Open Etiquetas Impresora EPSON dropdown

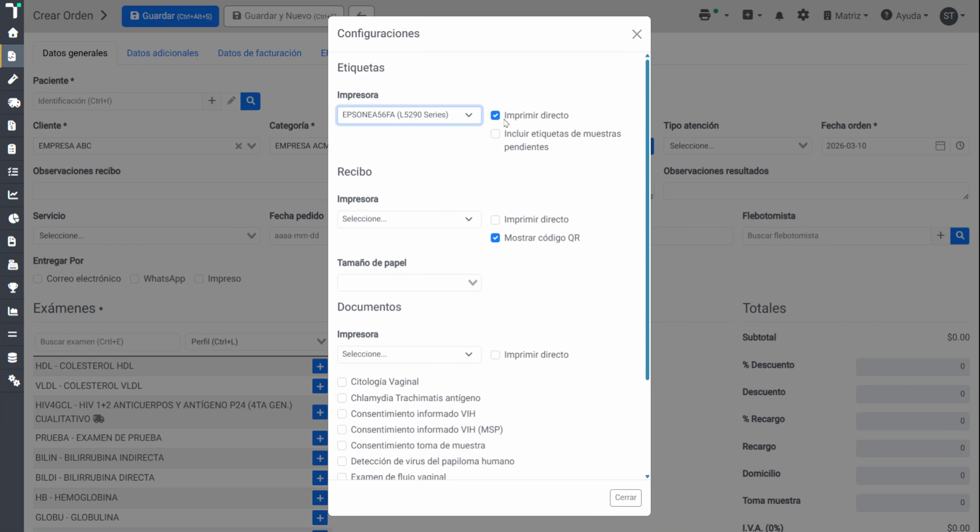pos(409,115)
